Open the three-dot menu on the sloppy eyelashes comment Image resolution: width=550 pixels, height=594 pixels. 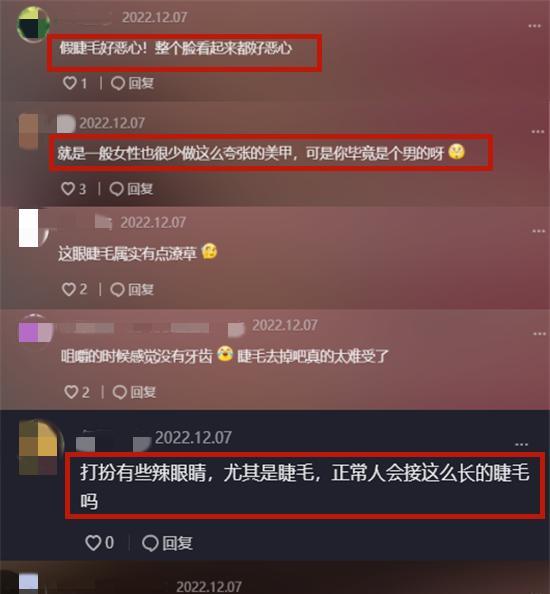click(539, 231)
